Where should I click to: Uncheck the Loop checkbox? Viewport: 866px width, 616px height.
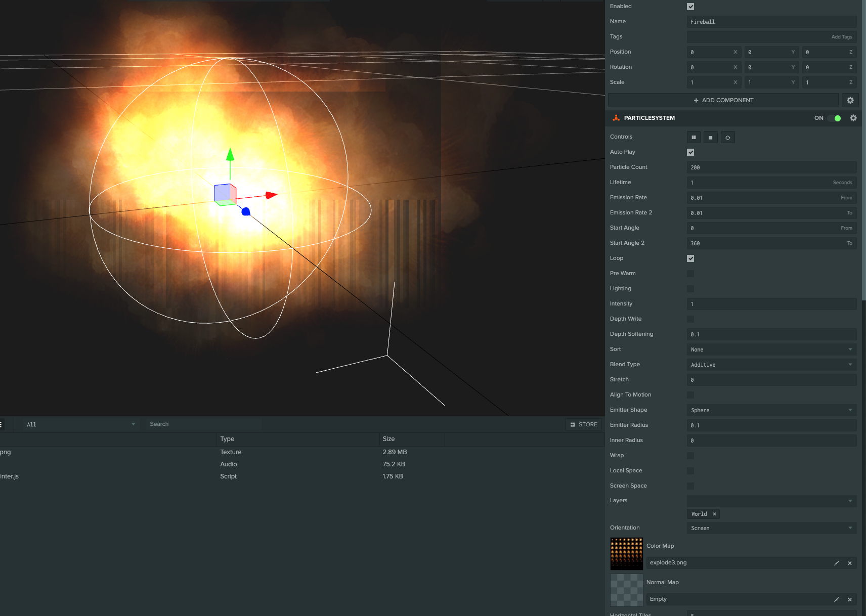(x=690, y=258)
